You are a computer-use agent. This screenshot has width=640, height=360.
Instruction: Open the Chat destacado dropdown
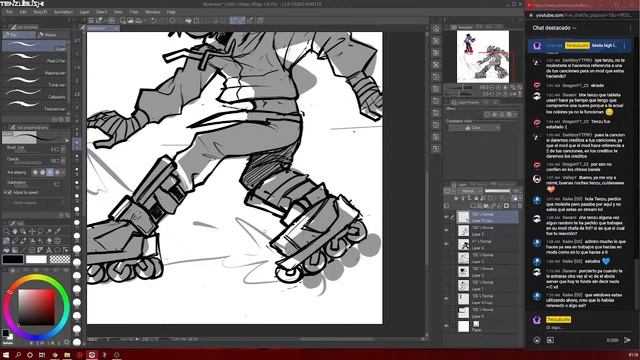554,28
